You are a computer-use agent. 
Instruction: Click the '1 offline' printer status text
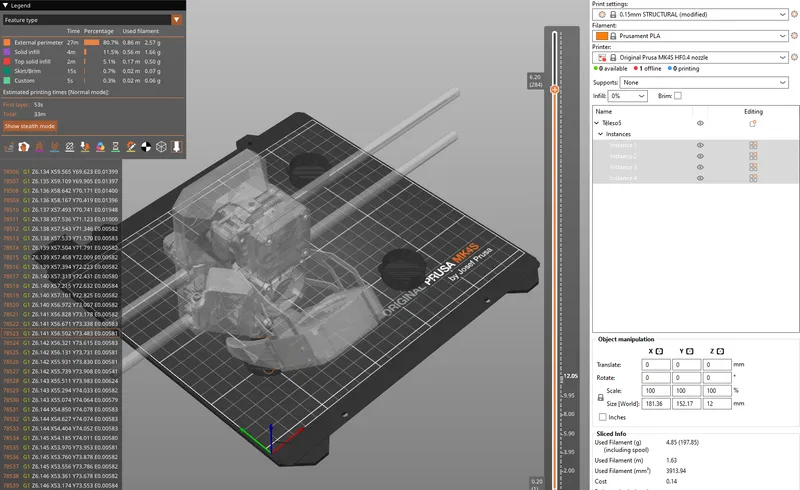(650, 68)
